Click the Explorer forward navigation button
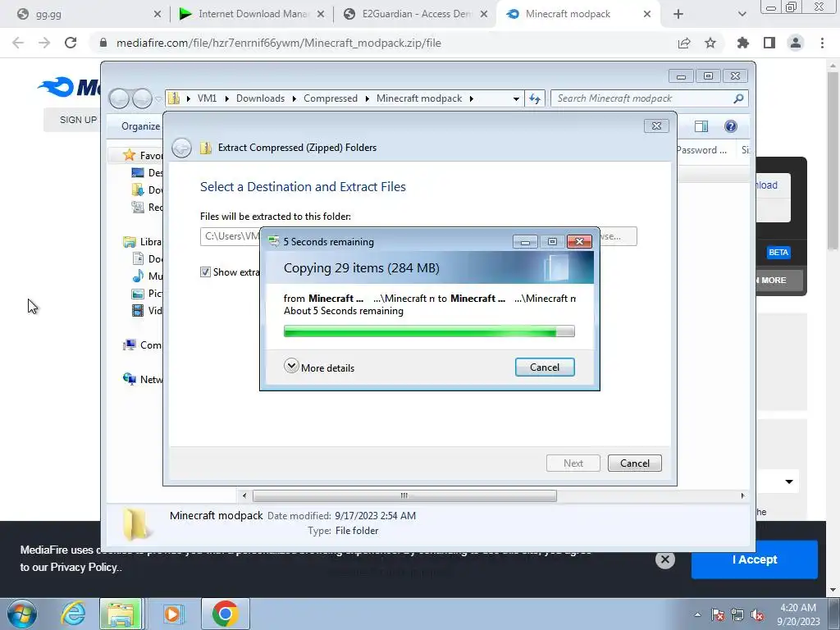This screenshot has width=840, height=630. click(142, 98)
